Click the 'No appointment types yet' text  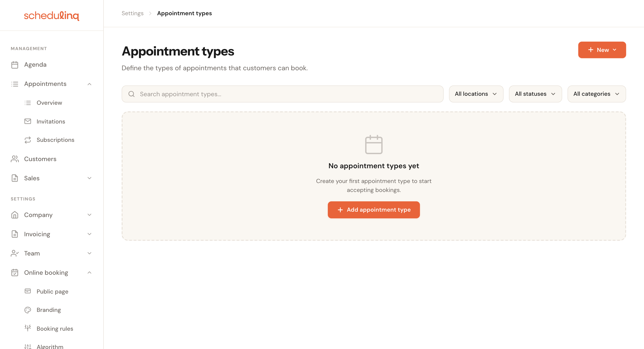coord(374,166)
